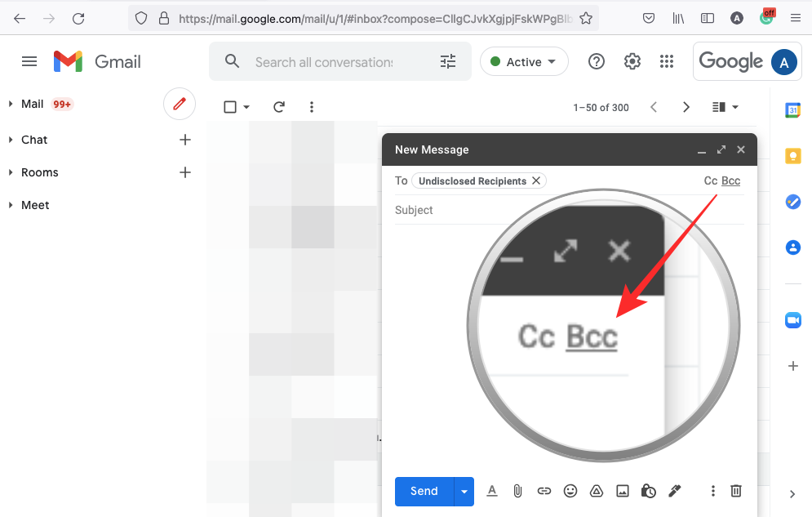Add Bcc recipients to the email
Viewport: 812px width, 517px height.
pos(730,181)
